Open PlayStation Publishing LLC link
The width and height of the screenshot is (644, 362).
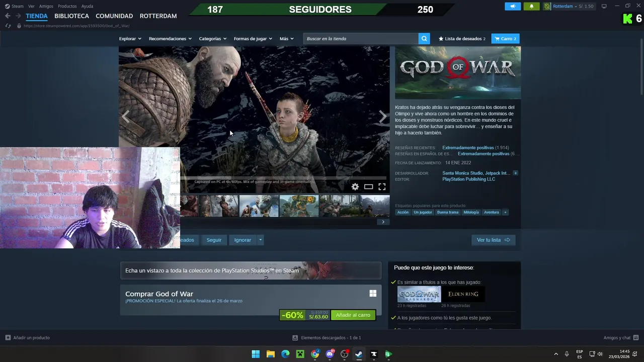(468, 179)
